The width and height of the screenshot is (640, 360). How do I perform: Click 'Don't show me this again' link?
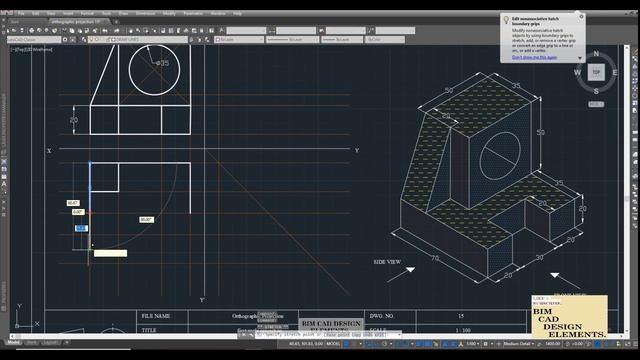coord(534,57)
